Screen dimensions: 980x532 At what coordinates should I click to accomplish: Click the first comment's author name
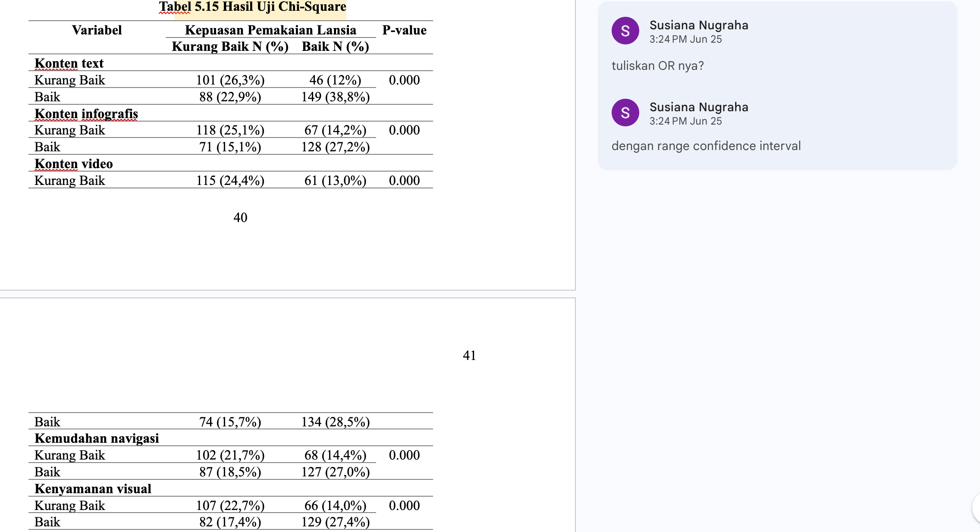pyautogui.click(x=698, y=25)
